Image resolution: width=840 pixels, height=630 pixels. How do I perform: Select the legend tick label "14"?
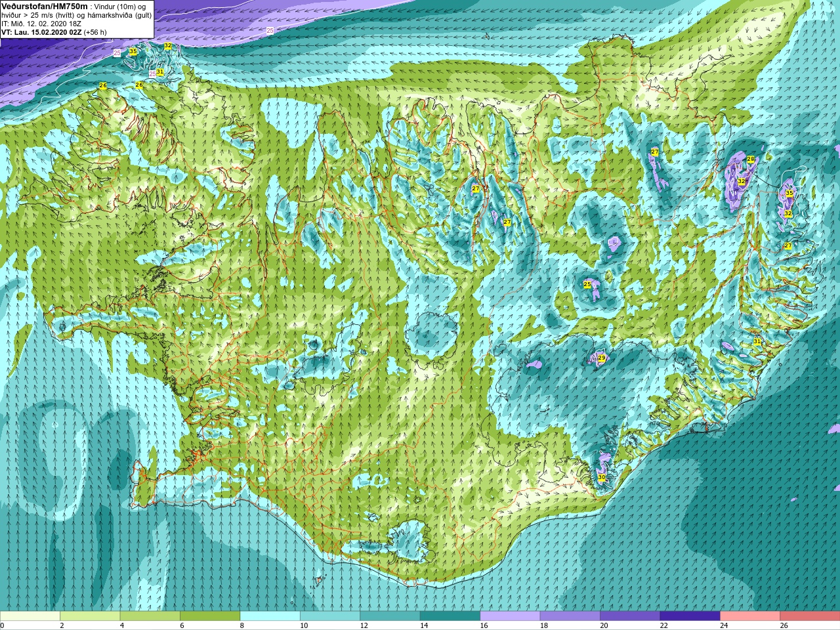tap(424, 625)
